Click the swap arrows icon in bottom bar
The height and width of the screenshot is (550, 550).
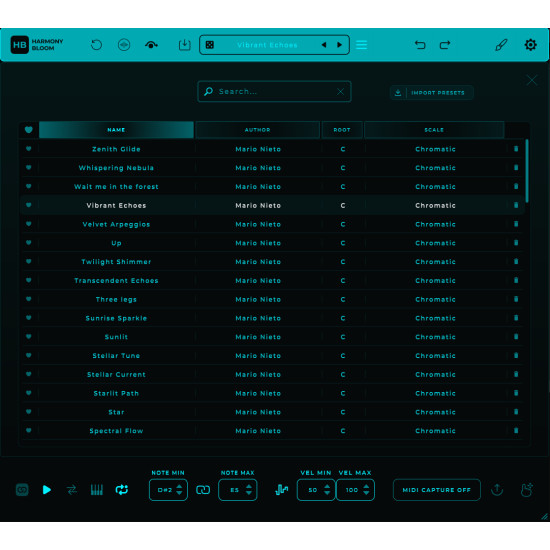tap(72, 490)
